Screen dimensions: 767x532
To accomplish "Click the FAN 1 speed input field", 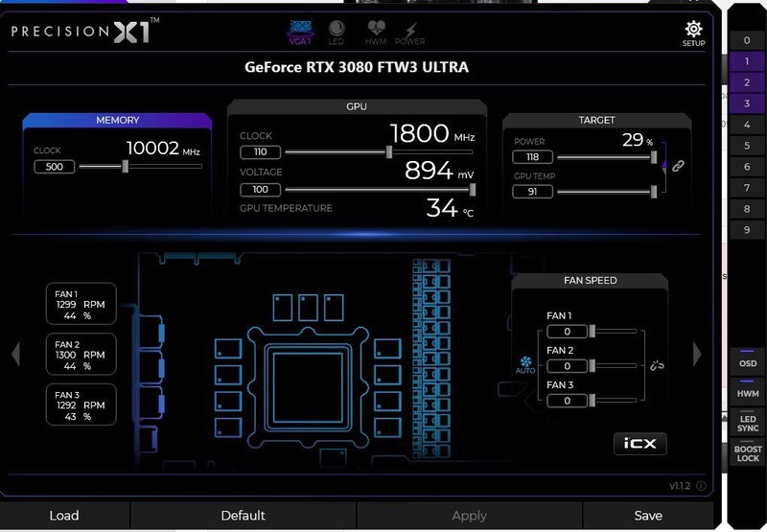I will point(567,332).
